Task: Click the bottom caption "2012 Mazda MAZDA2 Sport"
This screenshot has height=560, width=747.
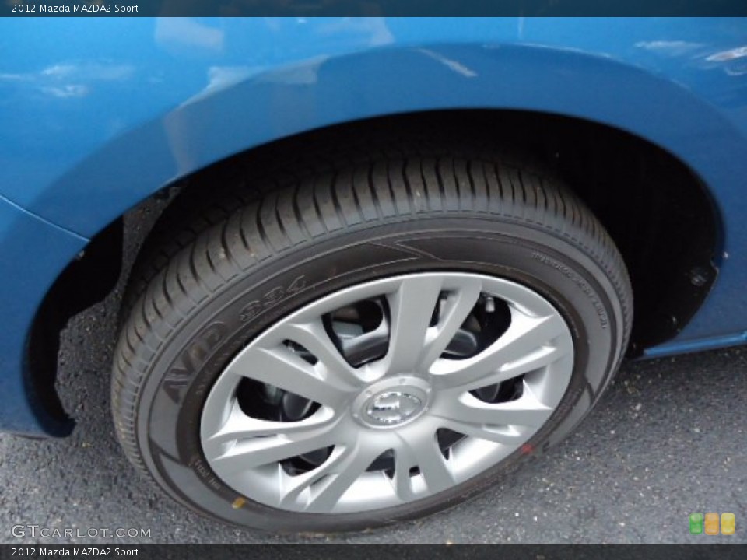Action: coord(75,552)
